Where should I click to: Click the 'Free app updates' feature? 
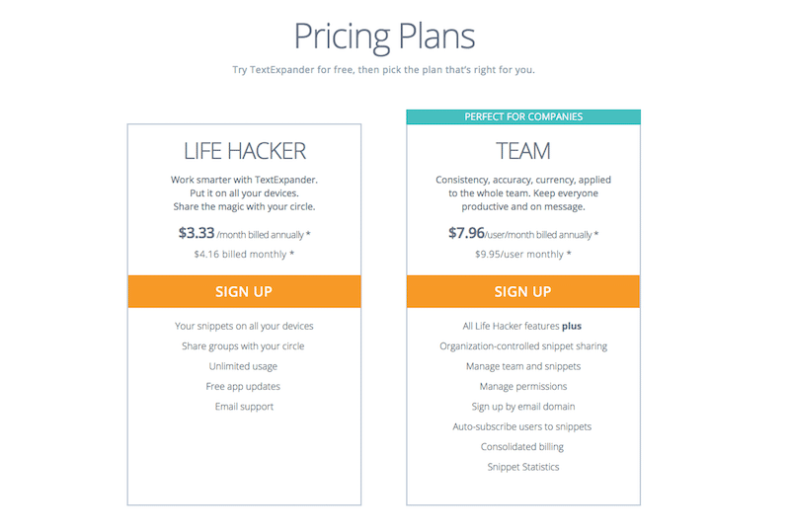click(243, 386)
